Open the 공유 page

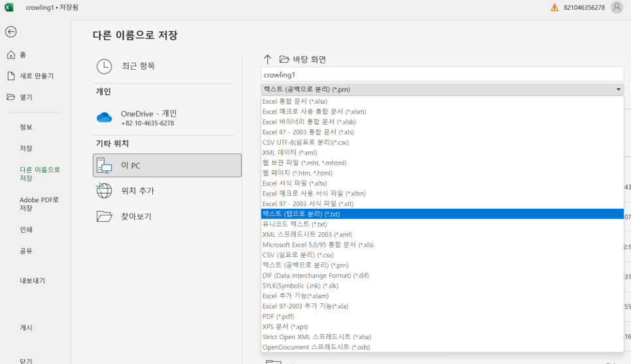(x=26, y=250)
